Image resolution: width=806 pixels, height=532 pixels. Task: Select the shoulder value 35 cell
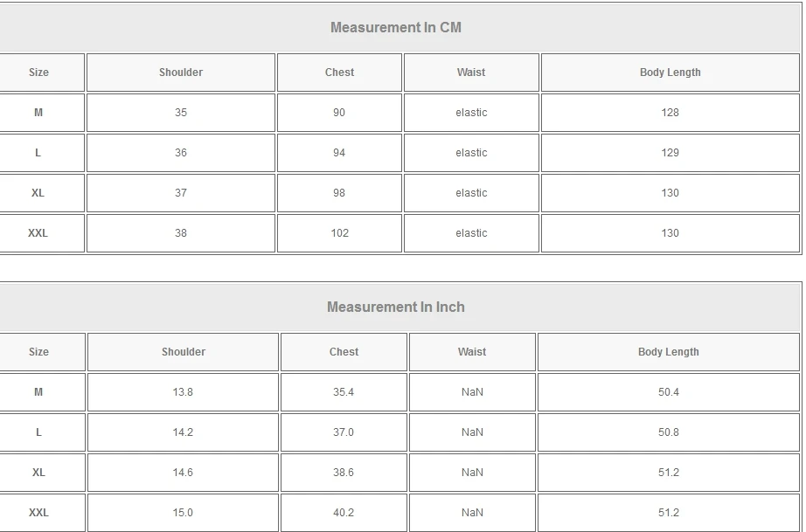[181, 113]
